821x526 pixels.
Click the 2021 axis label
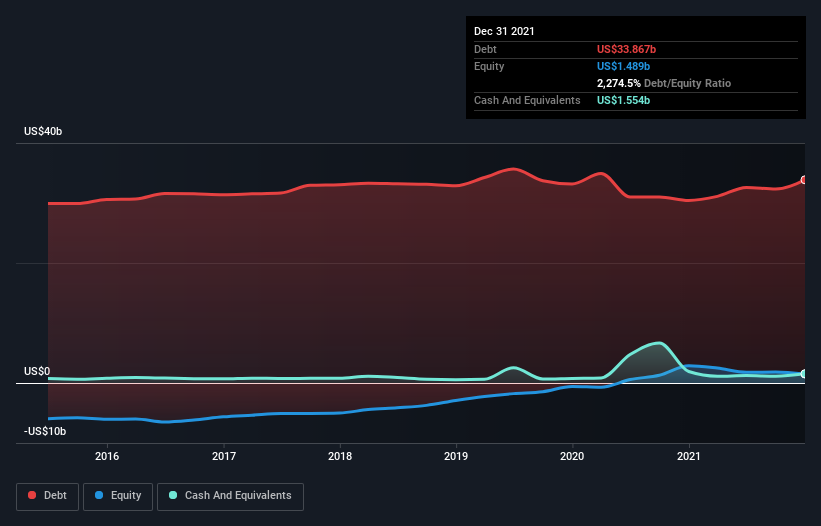(689, 456)
